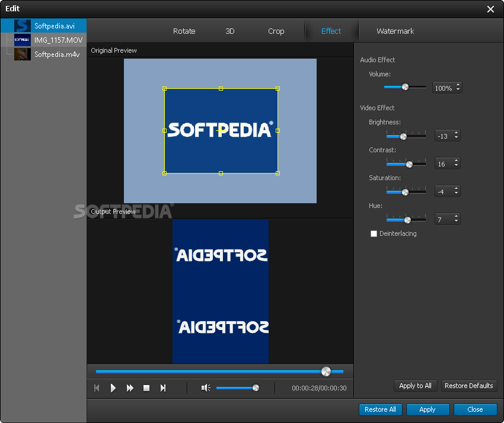504x423 pixels.
Task: Mute audio with the speaker icon
Action: point(206,388)
